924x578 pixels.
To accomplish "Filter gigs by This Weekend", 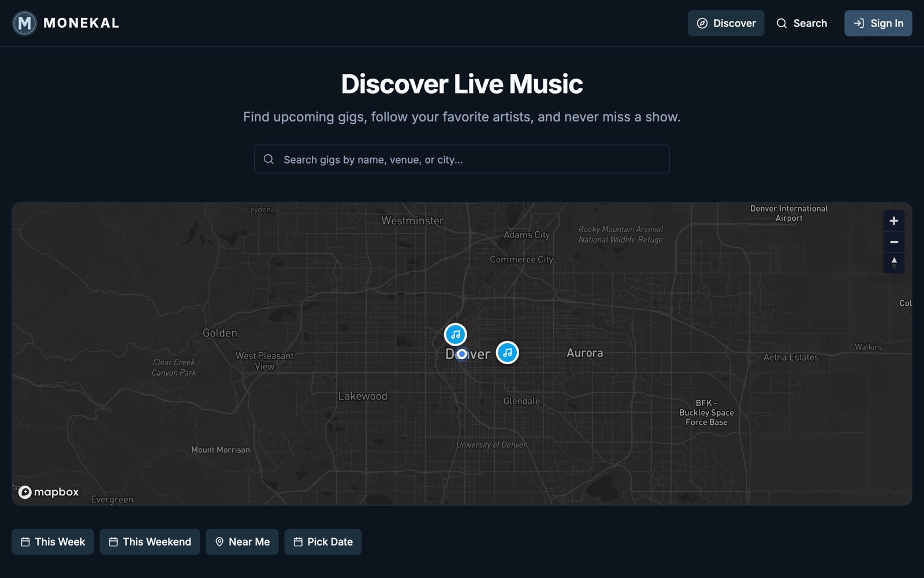I will coord(150,542).
